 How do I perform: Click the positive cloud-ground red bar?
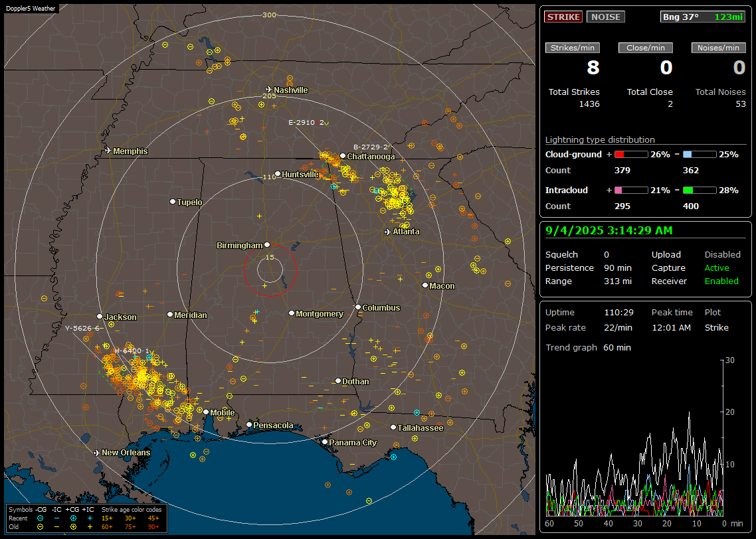coord(631,155)
